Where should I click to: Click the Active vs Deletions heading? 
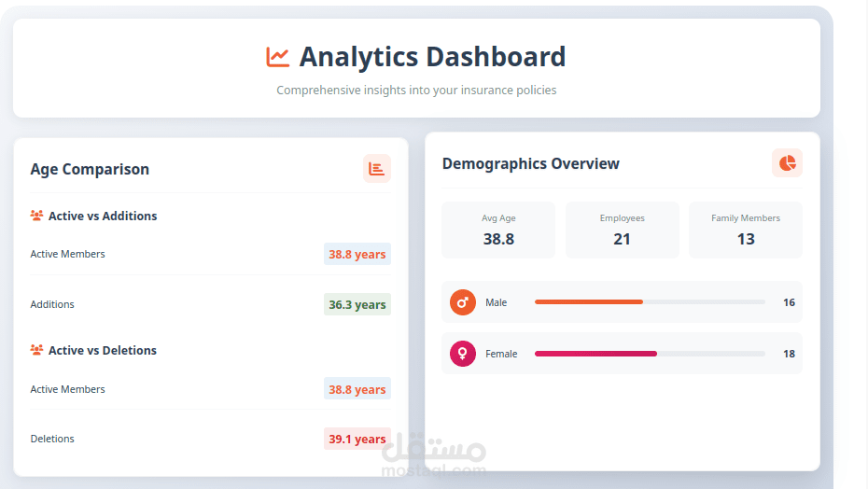pyautogui.click(x=103, y=351)
